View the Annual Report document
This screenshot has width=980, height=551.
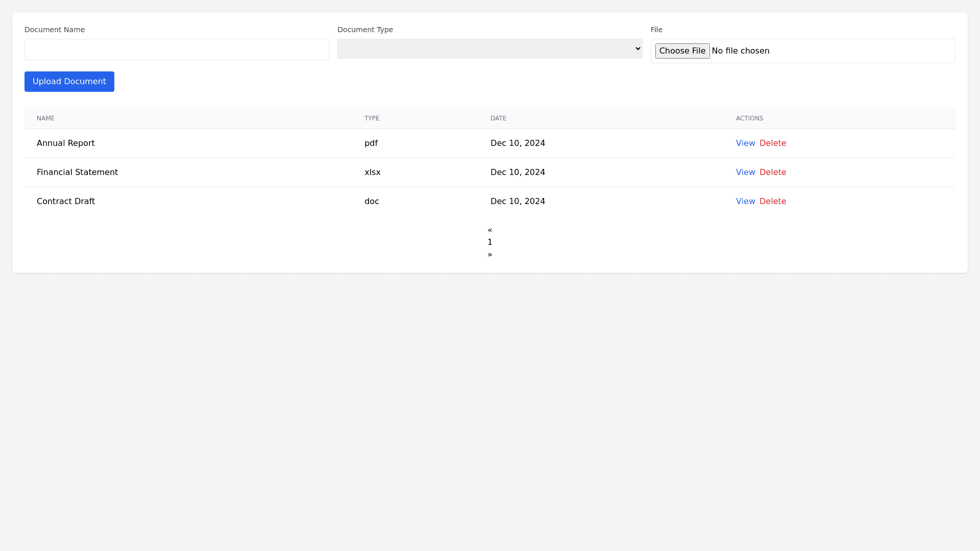click(x=745, y=143)
